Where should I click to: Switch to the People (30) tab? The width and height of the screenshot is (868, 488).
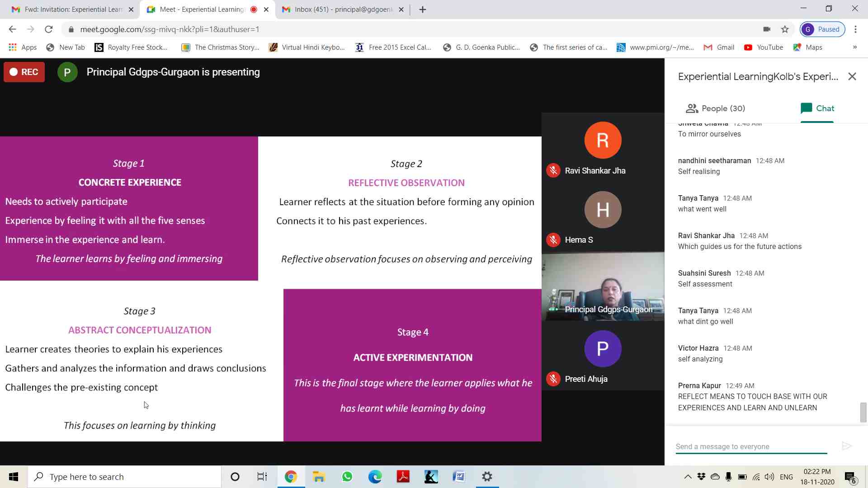(715, 108)
